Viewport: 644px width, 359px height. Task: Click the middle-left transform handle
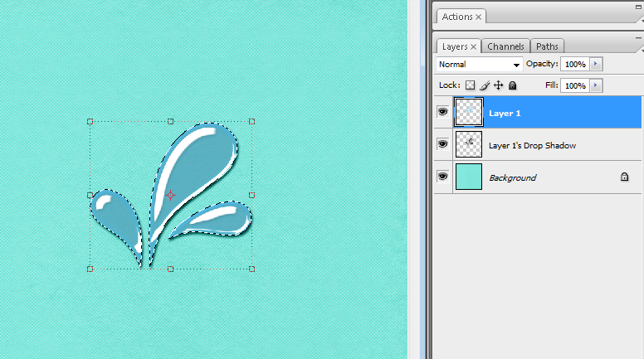click(x=90, y=196)
